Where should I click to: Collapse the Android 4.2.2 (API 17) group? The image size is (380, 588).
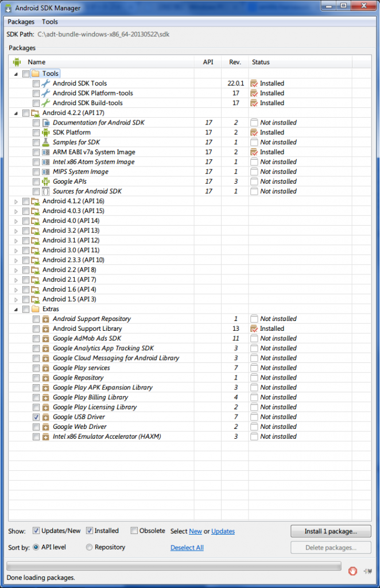pyautogui.click(x=15, y=113)
